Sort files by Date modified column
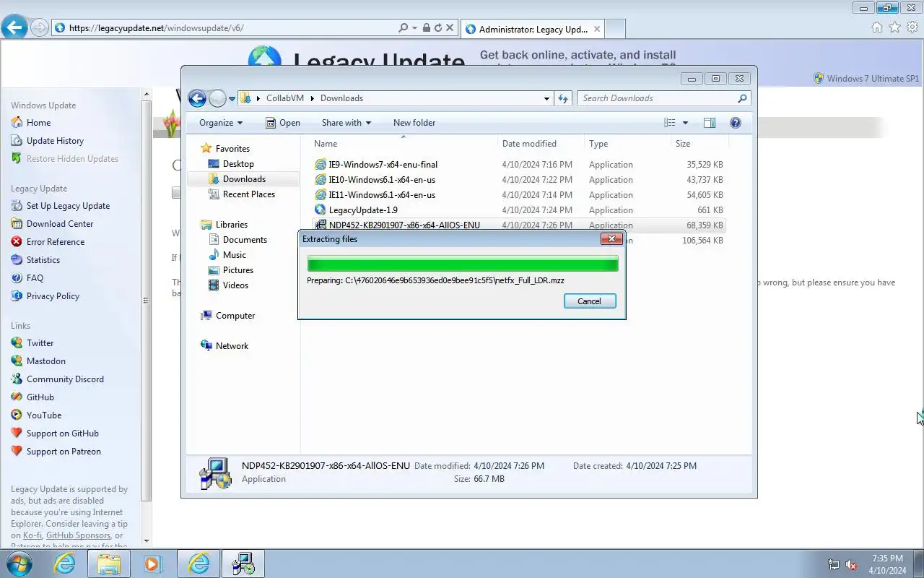Image resolution: width=924 pixels, height=578 pixels. pyautogui.click(x=541, y=144)
